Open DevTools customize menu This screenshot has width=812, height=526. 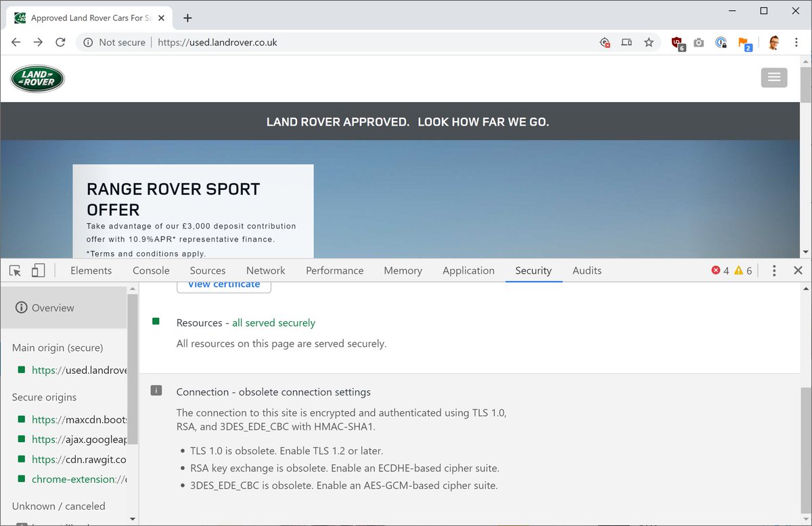point(774,270)
